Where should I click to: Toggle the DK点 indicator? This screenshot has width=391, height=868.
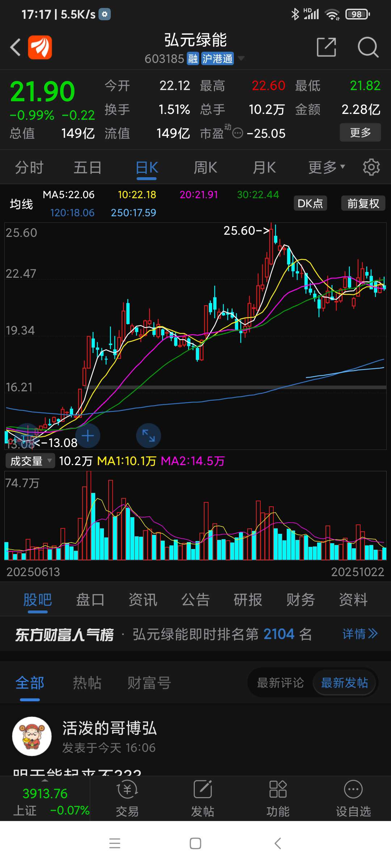(x=310, y=203)
